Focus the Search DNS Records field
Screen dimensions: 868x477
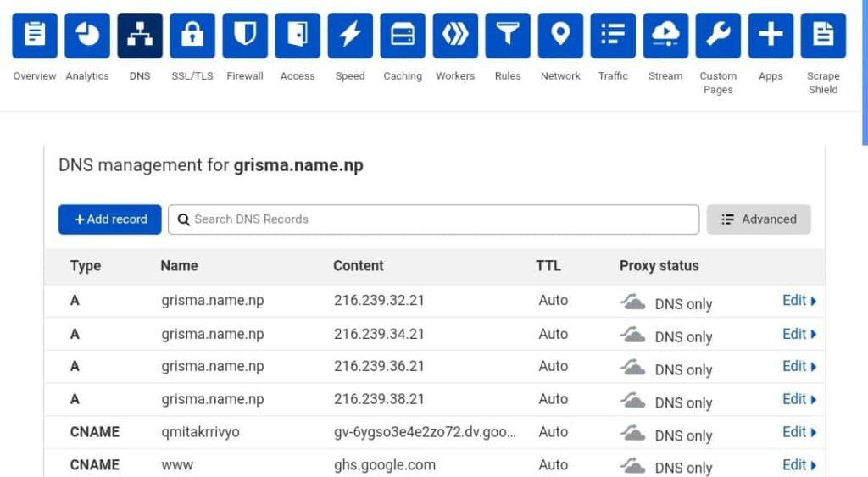(x=433, y=219)
